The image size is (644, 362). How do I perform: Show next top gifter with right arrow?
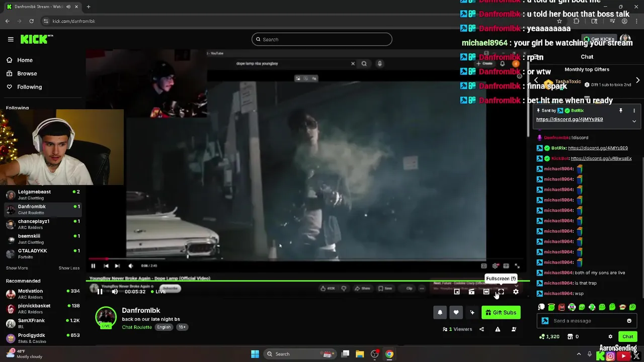[637, 80]
